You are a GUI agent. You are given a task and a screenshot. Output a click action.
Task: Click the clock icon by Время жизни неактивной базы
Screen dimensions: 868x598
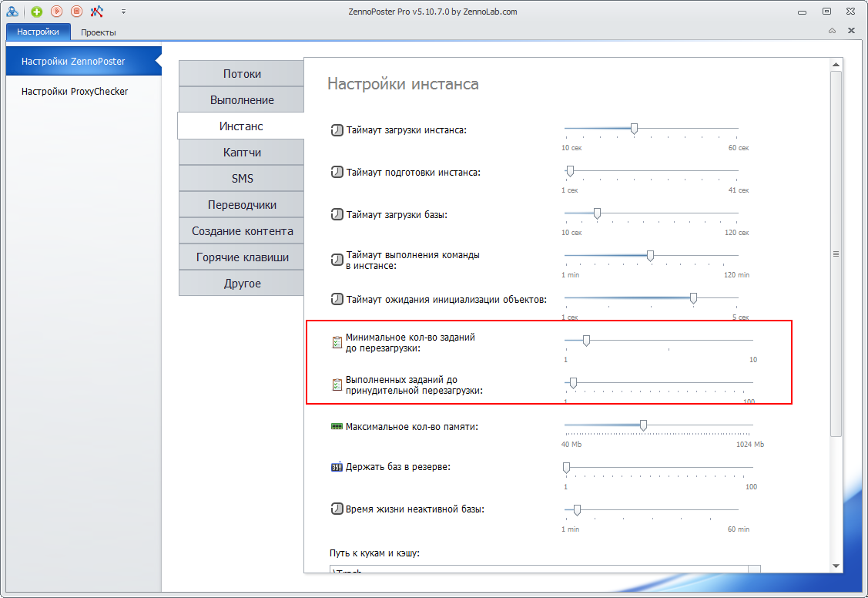pyautogui.click(x=337, y=509)
